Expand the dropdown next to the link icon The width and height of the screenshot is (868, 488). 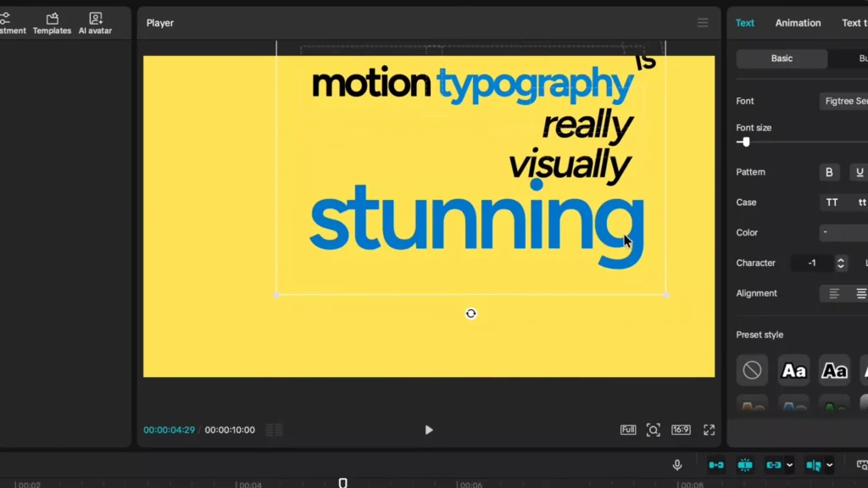click(790, 464)
